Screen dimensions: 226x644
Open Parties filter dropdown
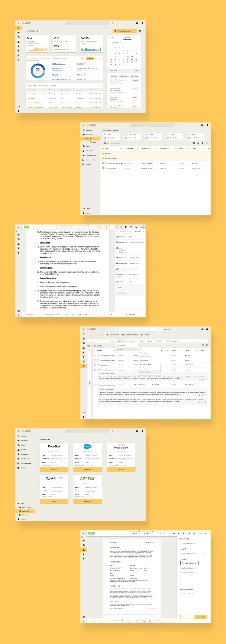pyautogui.click(x=111, y=341)
